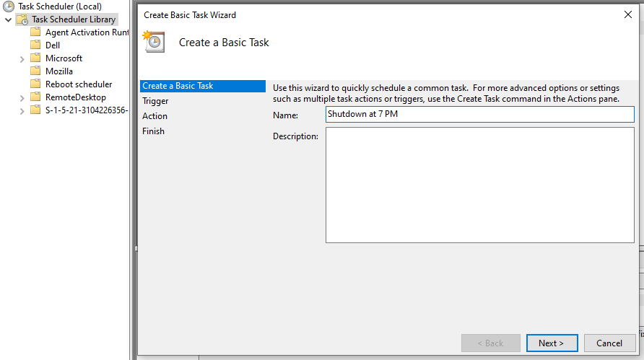644x360 pixels.
Task: Expand the RemoteDesktop folder node
Action: [x=22, y=98]
